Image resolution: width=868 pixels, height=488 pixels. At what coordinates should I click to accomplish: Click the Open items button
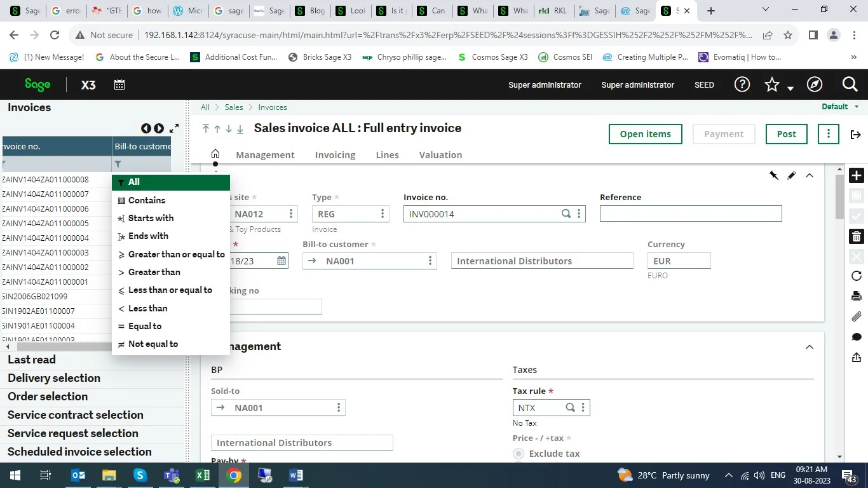(645, 134)
